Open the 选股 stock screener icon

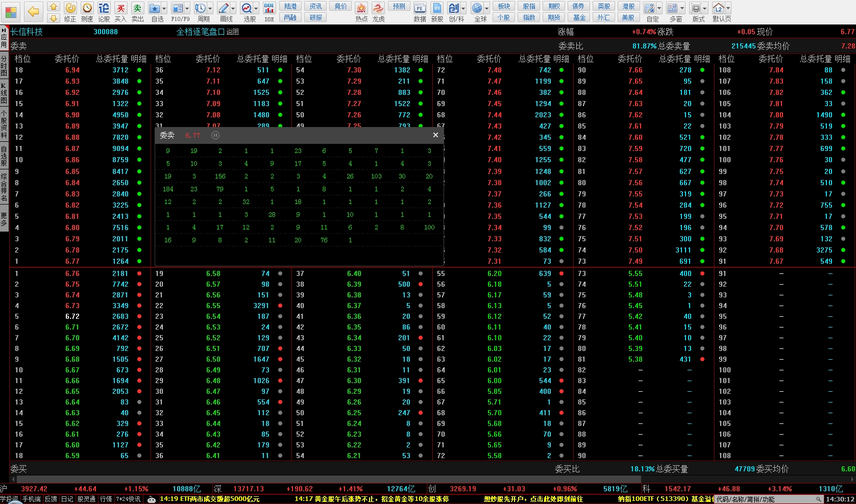coord(247,8)
